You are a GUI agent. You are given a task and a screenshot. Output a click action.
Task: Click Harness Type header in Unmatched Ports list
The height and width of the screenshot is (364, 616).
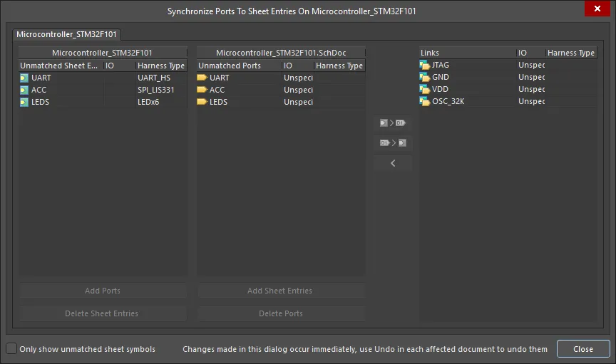[x=339, y=66]
